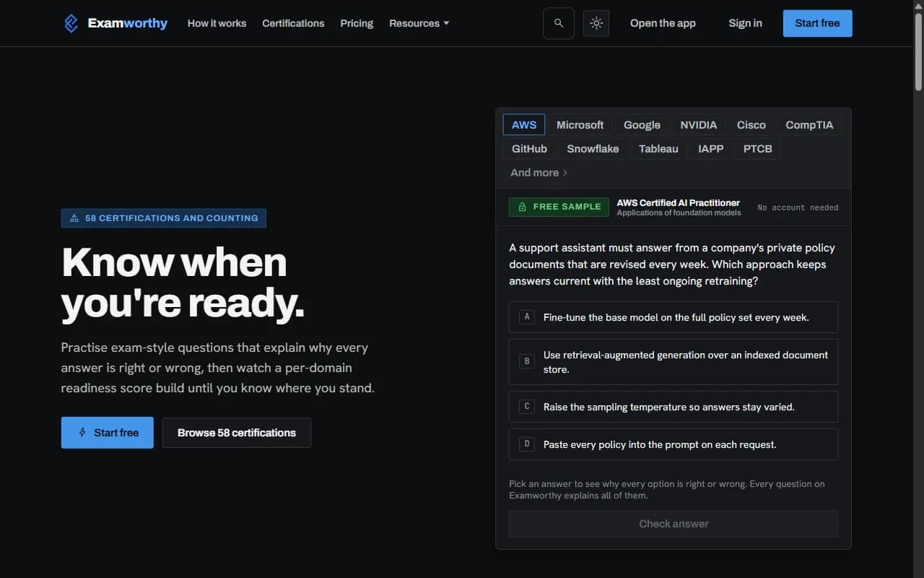This screenshot has width=924, height=578.
Task: Click Start free in the header
Action: pyautogui.click(x=817, y=23)
